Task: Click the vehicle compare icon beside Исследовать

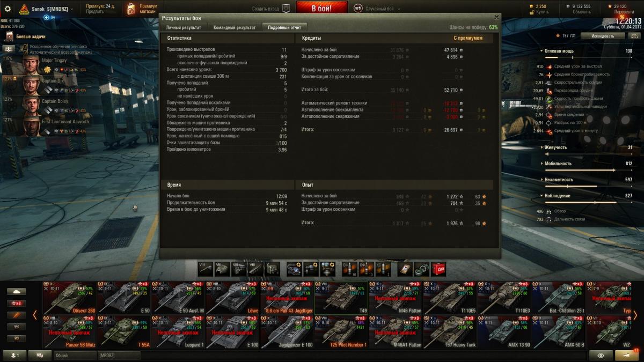Action: 635,36
